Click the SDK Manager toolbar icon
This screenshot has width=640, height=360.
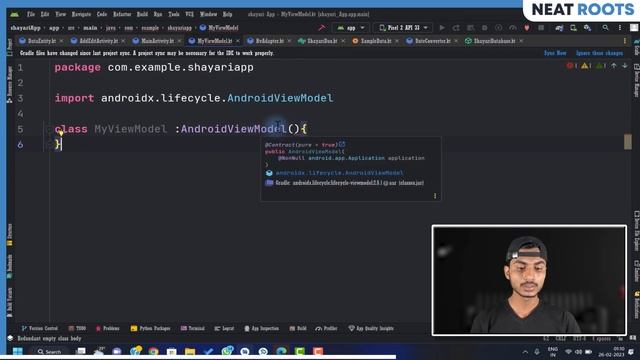click(587, 28)
